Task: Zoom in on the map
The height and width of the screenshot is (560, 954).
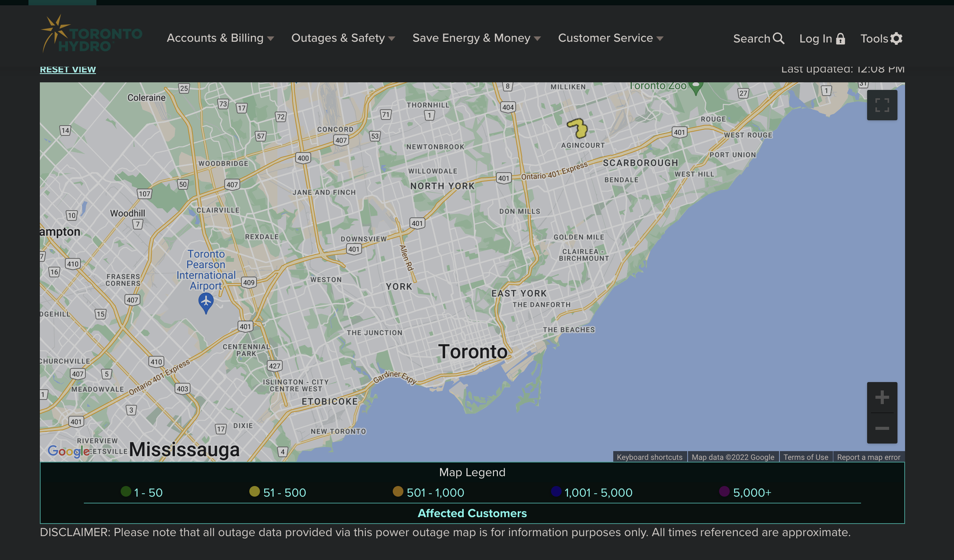Action: (882, 397)
